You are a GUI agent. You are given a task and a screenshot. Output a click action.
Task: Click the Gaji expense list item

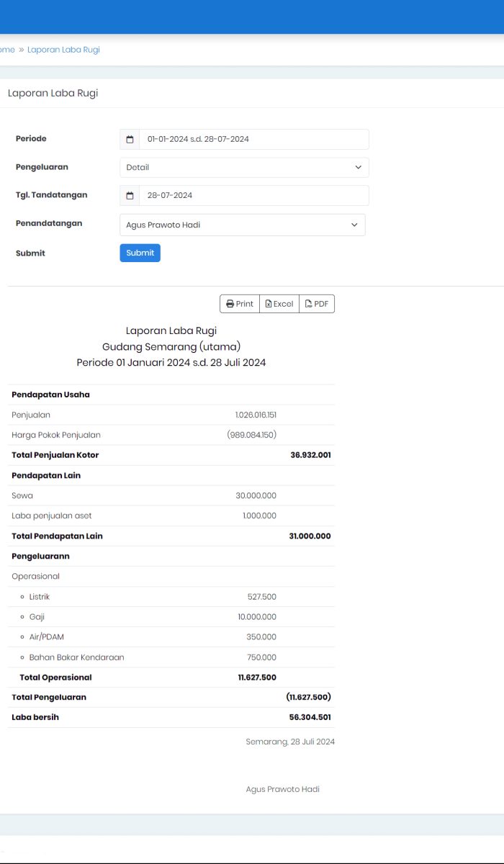tap(37, 617)
